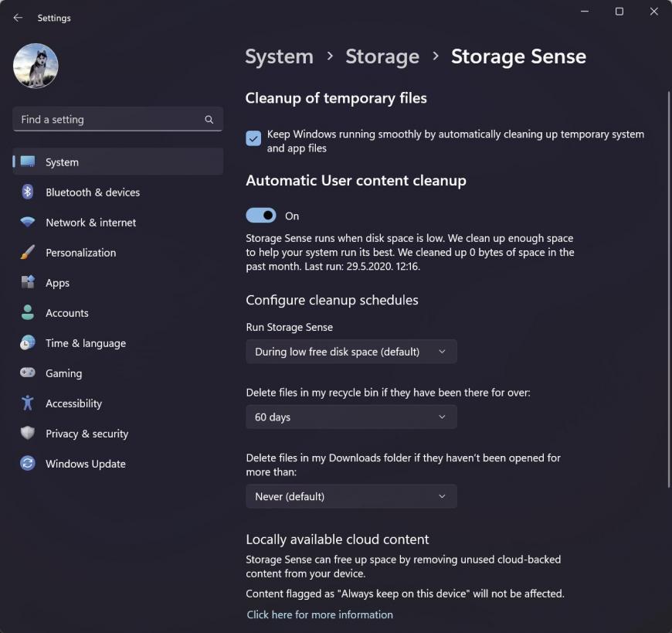The height and width of the screenshot is (633, 672).
Task: Open the Downloads folder Never (default) dropdown
Action: click(x=351, y=496)
